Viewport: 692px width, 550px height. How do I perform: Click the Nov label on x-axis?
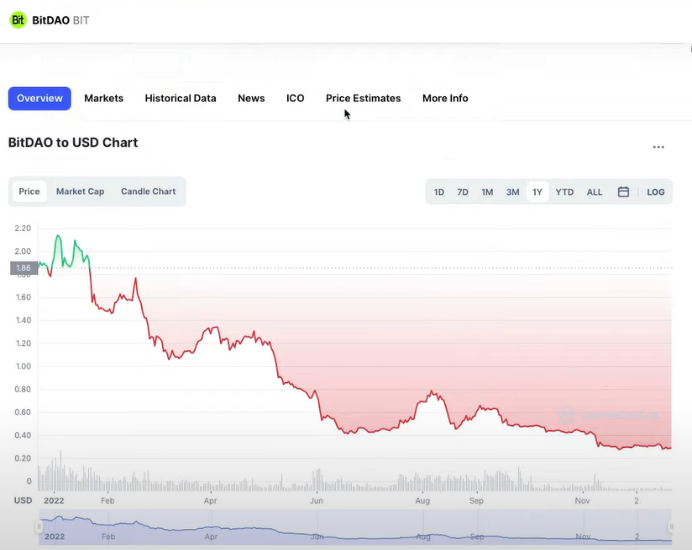click(582, 501)
